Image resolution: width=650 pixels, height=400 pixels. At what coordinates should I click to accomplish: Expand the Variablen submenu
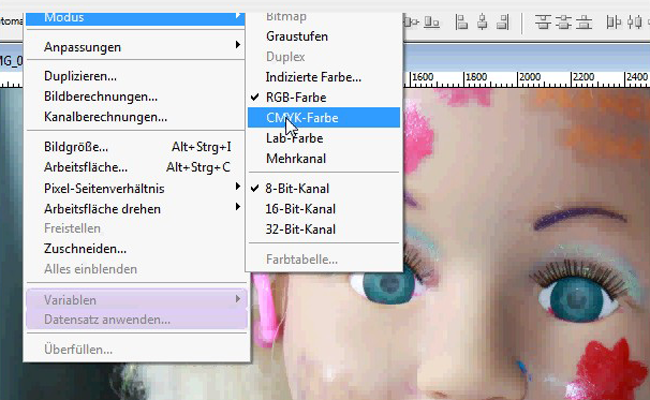[x=136, y=300]
